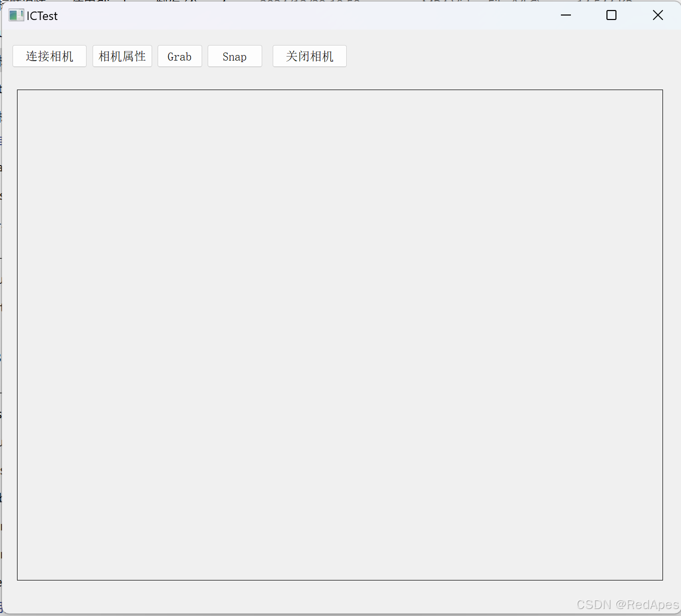Click the 连接相机 button to connect camera
Image resolution: width=681 pixels, height=616 pixels.
click(49, 56)
